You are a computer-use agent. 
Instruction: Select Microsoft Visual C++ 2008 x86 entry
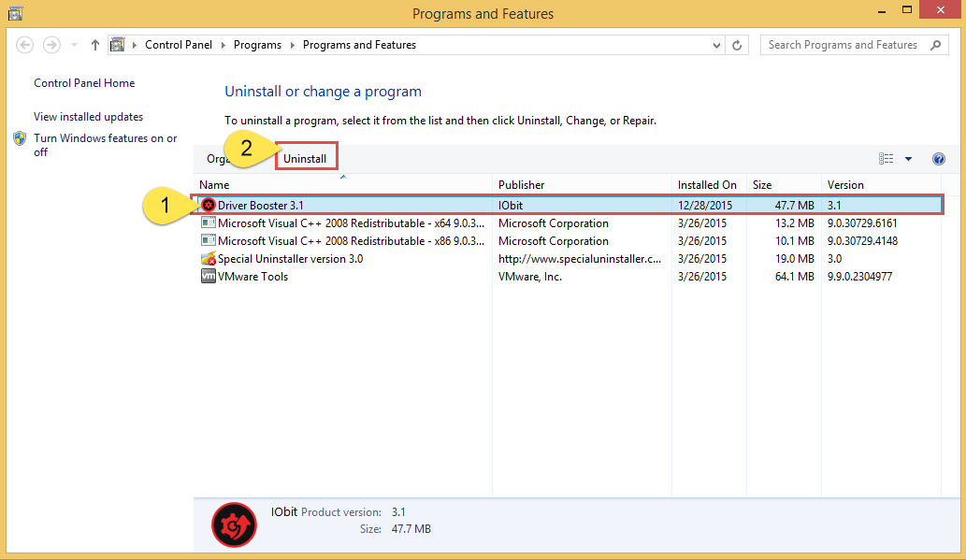tap(568, 241)
